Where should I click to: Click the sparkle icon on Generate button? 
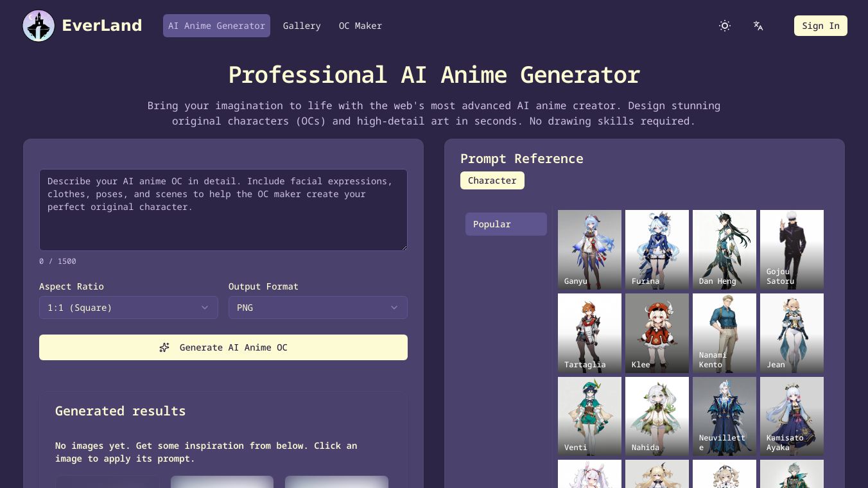(x=164, y=347)
